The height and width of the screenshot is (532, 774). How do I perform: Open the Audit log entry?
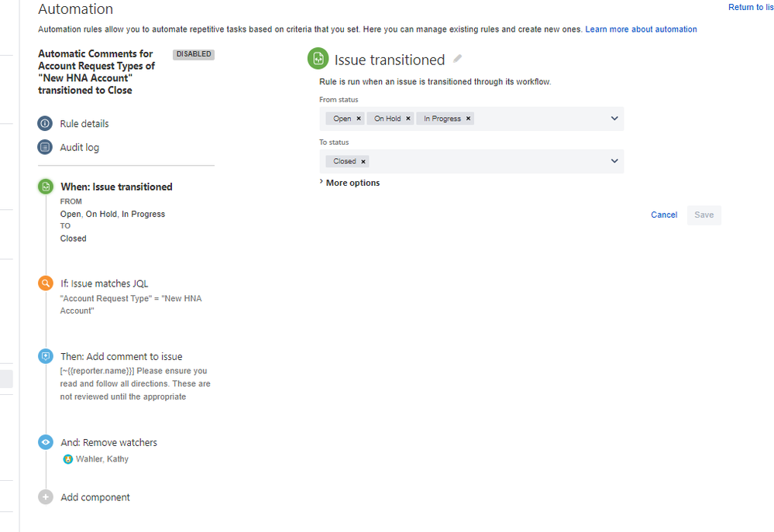80,147
